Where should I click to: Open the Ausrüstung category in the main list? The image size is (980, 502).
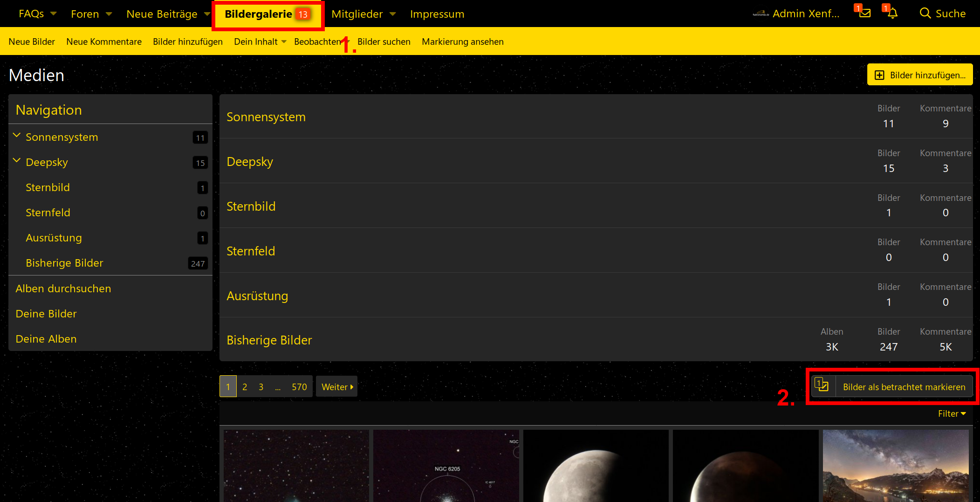point(257,296)
